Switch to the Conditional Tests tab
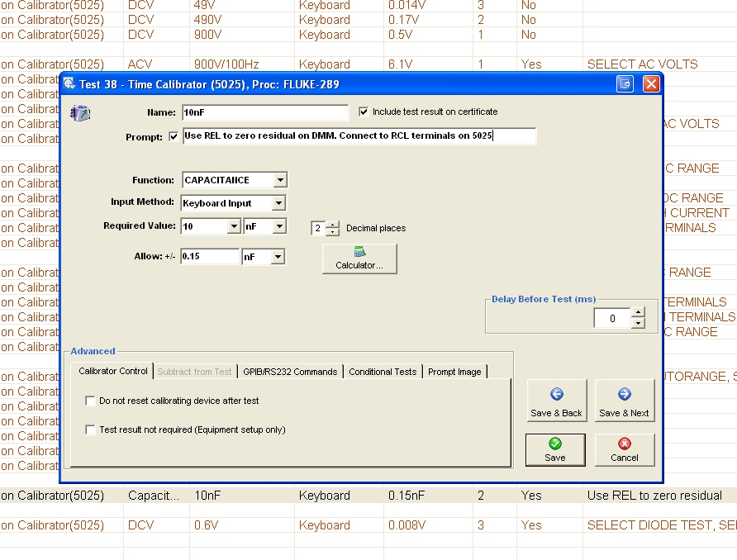Screen dimensions: 737x560 click(383, 372)
